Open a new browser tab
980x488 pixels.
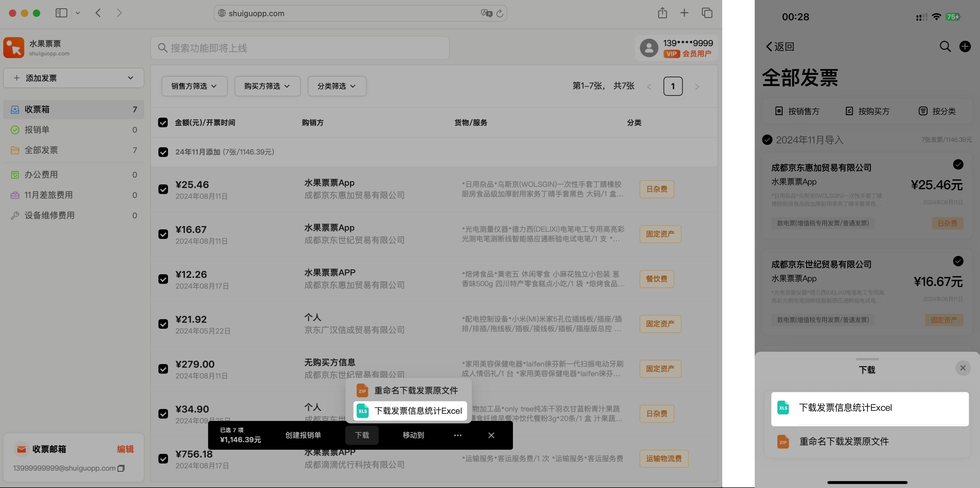(x=684, y=13)
